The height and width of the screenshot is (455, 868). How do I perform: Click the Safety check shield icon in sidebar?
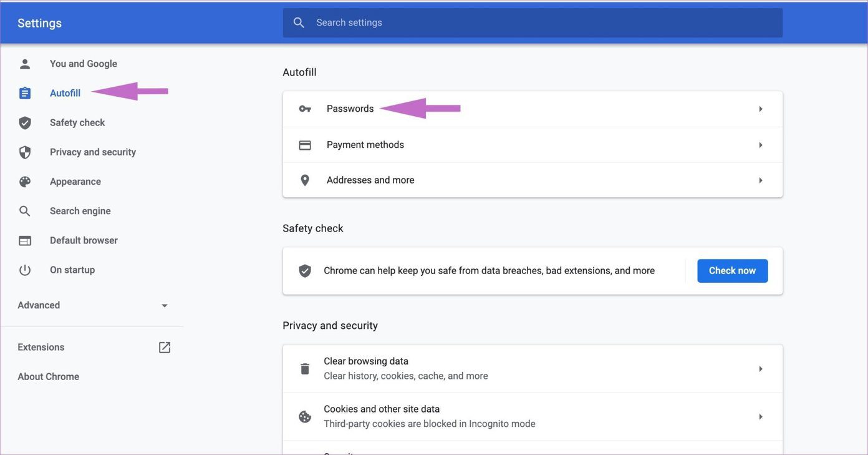(x=25, y=122)
